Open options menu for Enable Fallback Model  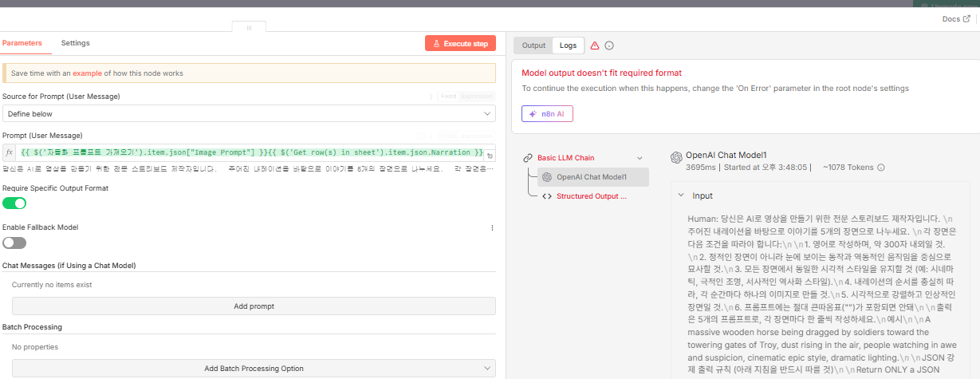tap(492, 227)
